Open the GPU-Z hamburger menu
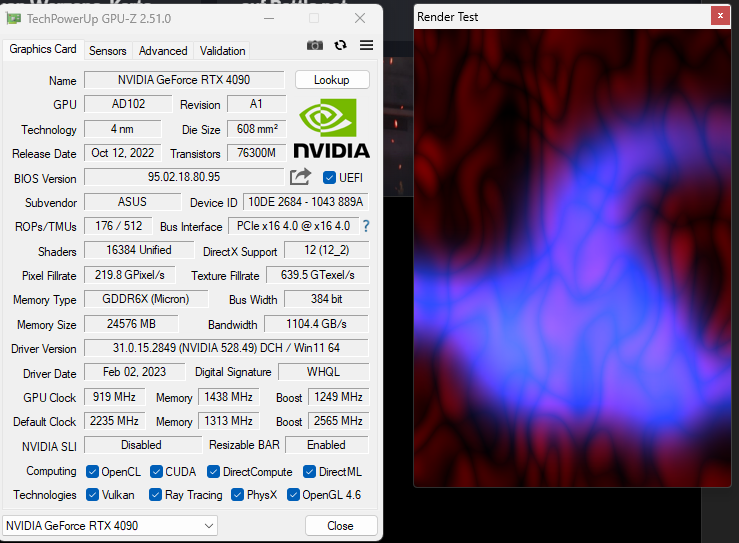Viewport: 739px width, 543px height. (x=366, y=45)
